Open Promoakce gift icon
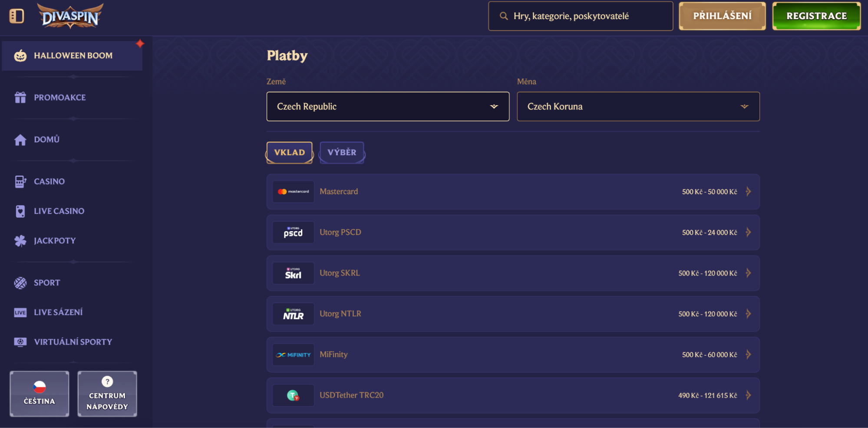The height and width of the screenshot is (428, 868). 20,97
